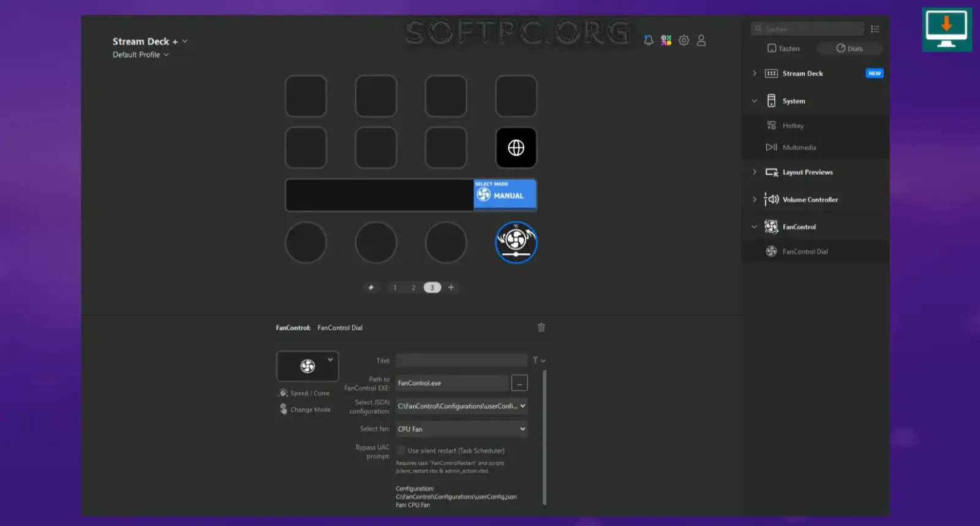Collapse the FanControl category
This screenshot has height=526, width=980.
pyautogui.click(x=754, y=226)
